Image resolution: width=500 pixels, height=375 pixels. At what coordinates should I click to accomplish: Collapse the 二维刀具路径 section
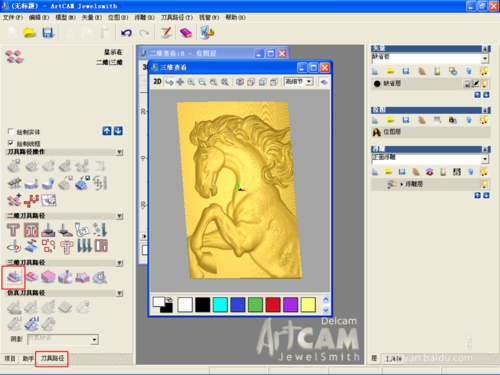120,216
